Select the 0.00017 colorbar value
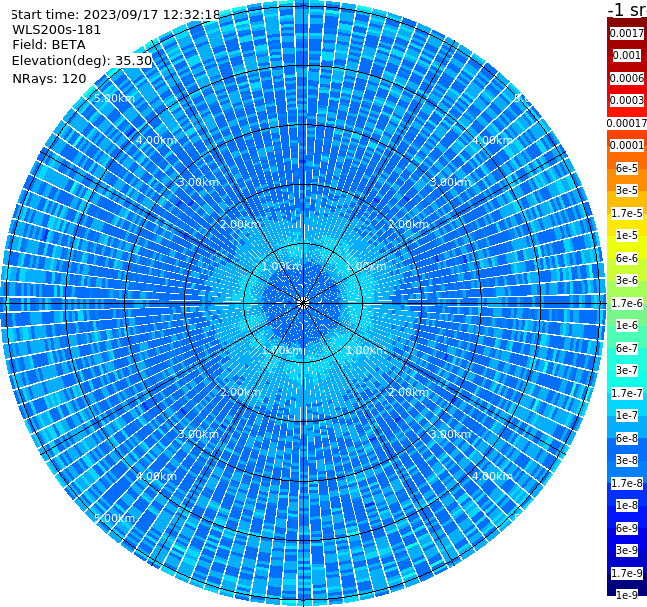 pyautogui.click(x=627, y=123)
